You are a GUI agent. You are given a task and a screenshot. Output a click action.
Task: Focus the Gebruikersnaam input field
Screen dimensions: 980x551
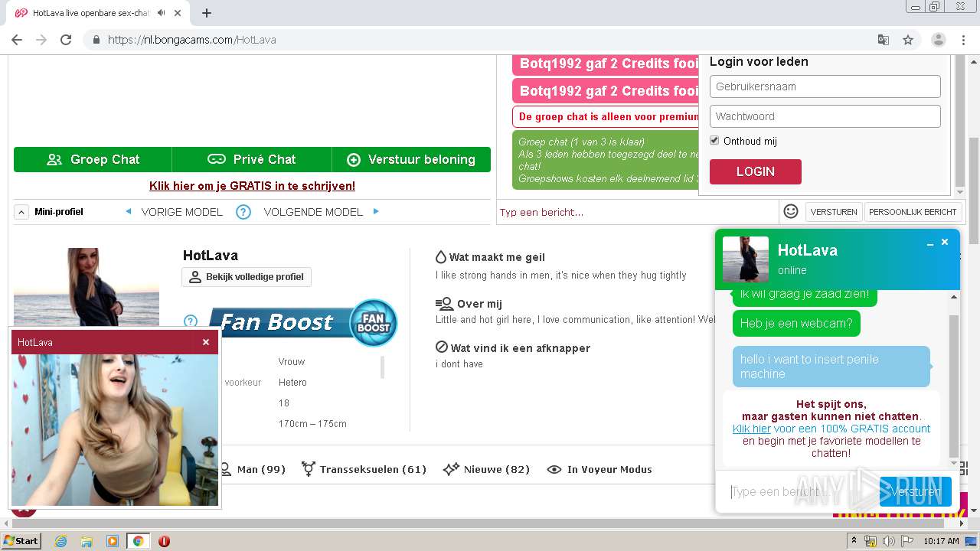click(x=825, y=86)
